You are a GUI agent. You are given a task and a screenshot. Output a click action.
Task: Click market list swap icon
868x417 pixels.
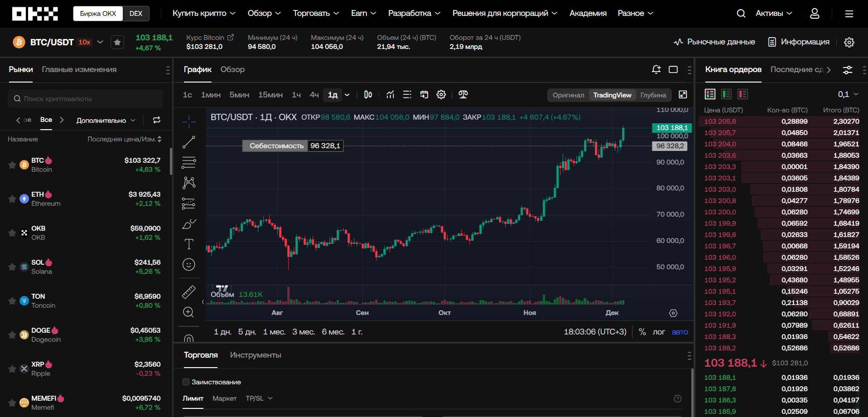pyautogui.click(x=157, y=120)
